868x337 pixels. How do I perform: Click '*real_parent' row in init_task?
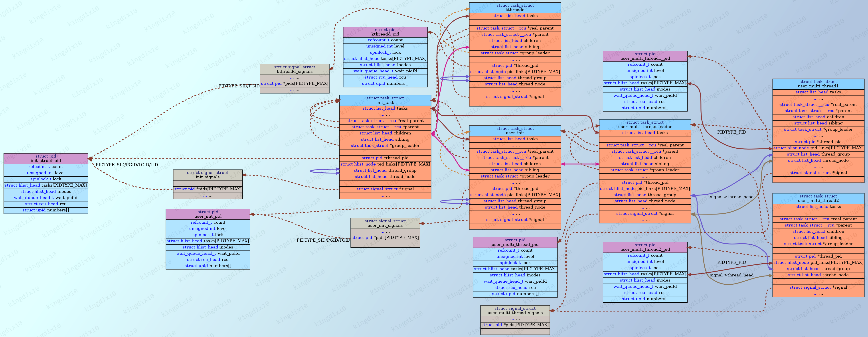coord(385,121)
